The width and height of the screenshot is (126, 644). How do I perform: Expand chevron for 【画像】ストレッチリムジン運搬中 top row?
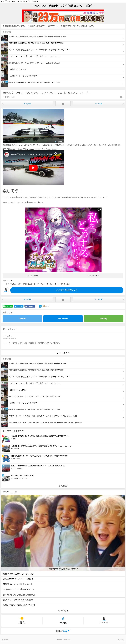pos(123,78)
